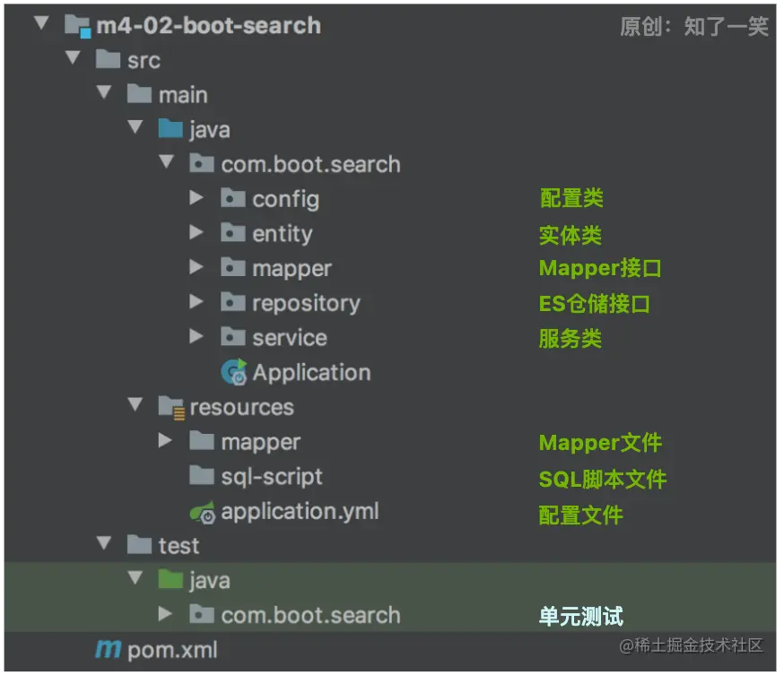Viewport: 784px width, 675px height.
Task: Click the m4-02-boot-search module folder icon
Action: 77,26
